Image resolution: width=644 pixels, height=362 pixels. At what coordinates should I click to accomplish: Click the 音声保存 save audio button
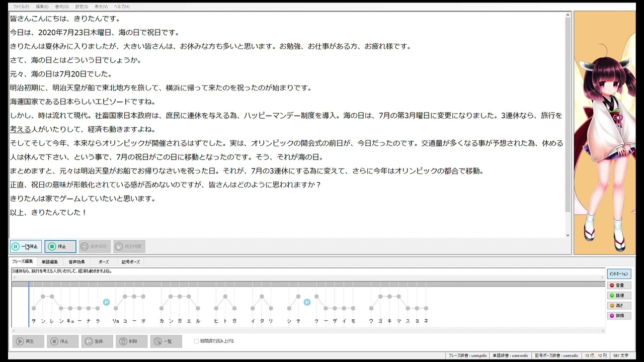point(95,246)
